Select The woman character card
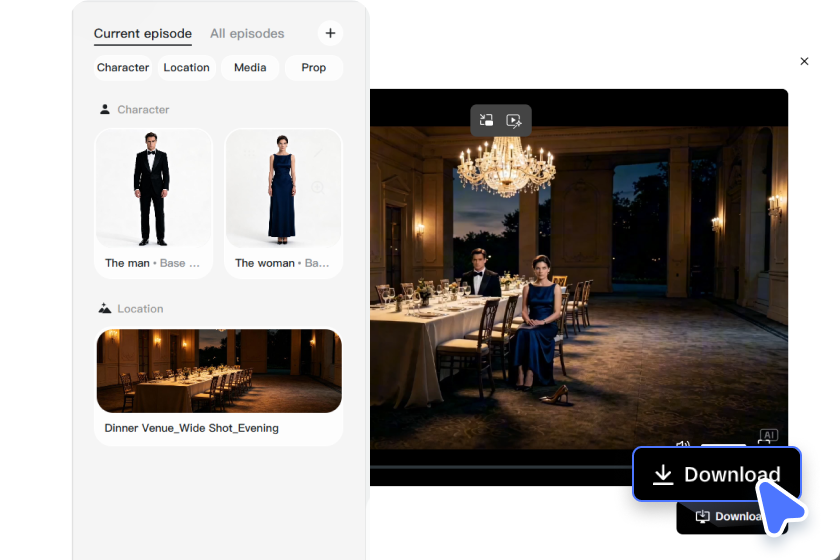The height and width of the screenshot is (560, 840). [283, 203]
